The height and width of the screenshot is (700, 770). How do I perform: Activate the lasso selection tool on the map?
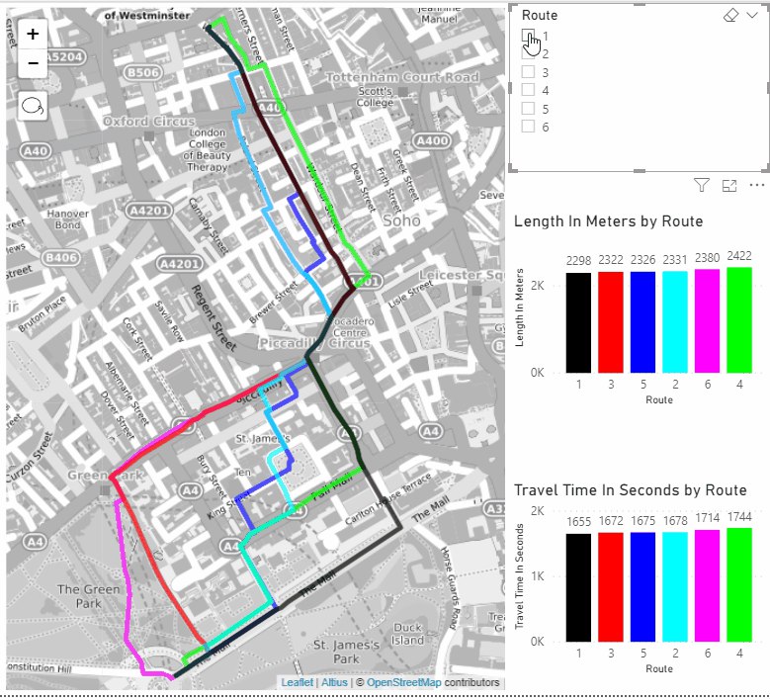click(33, 106)
